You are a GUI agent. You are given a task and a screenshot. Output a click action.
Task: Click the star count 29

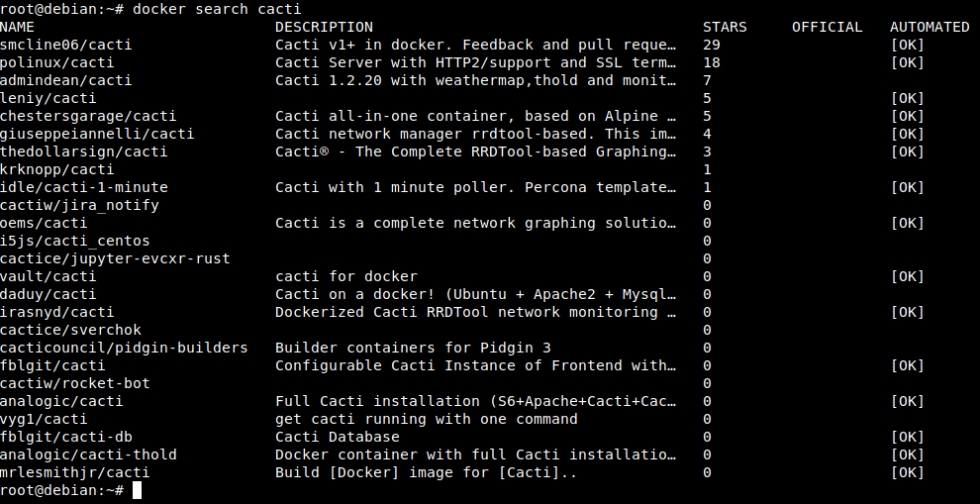[711, 45]
